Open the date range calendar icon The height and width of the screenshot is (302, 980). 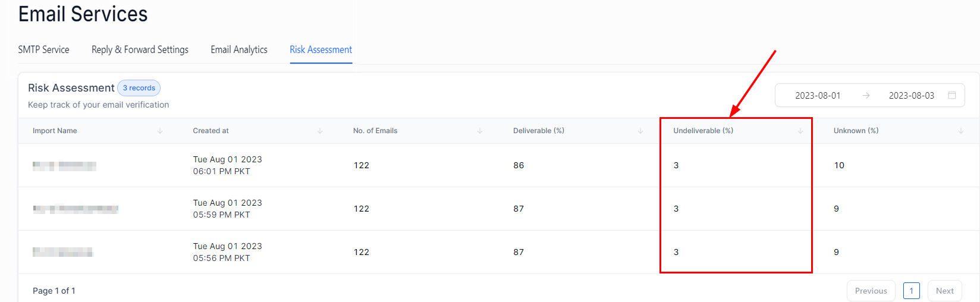[x=952, y=95]
